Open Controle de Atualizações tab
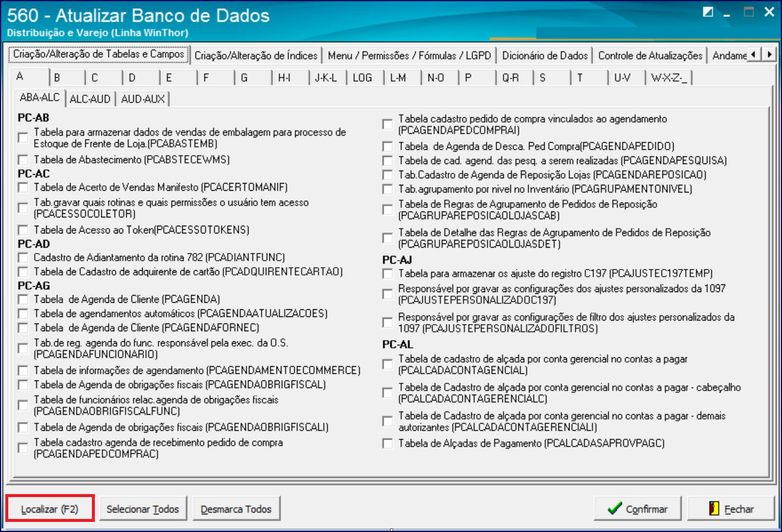 tap(650, 56)
